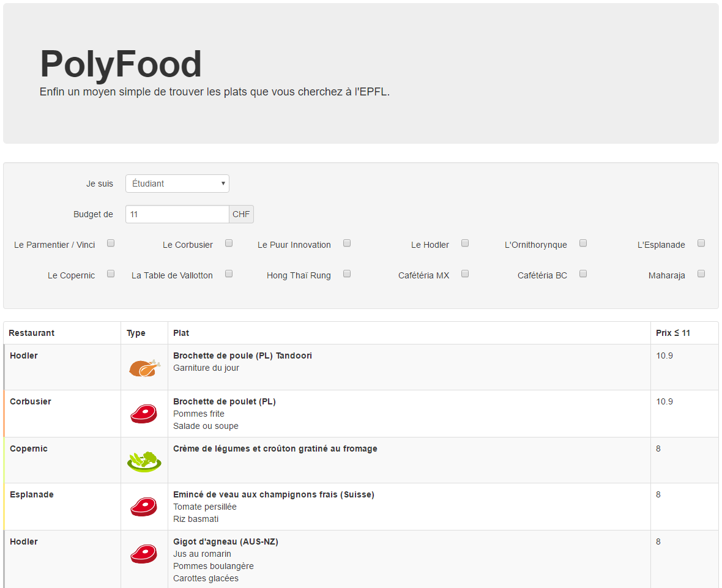The image size is (722, 588).
Task: Enable the Le Corbusier checkbox
Action: coord(229,243)
